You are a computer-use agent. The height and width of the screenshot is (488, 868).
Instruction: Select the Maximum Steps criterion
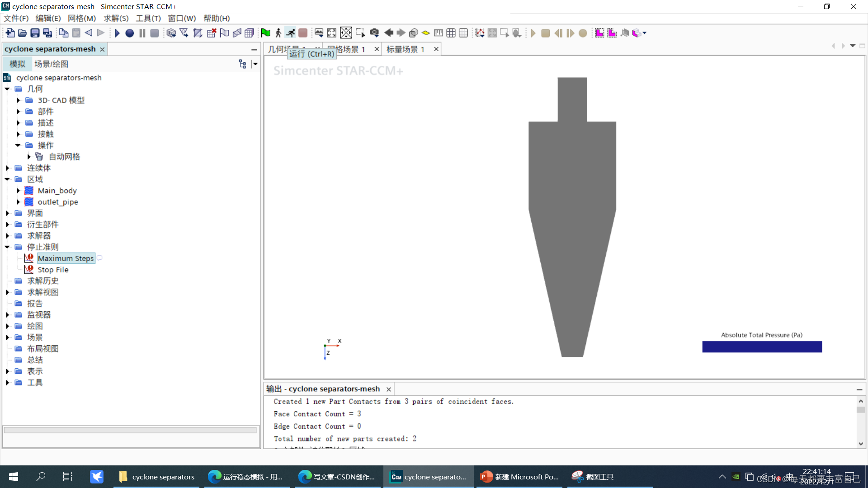pyautogui.click(x=66, y=258)
